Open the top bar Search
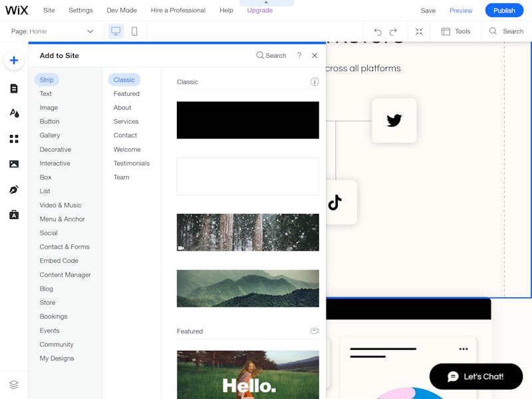 [506, 31]
